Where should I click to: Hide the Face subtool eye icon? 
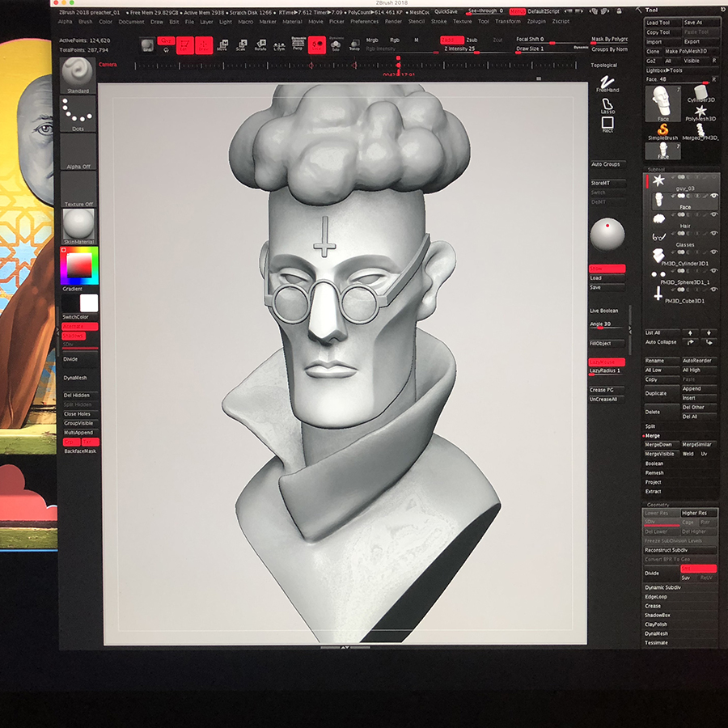tap(714, 196)
